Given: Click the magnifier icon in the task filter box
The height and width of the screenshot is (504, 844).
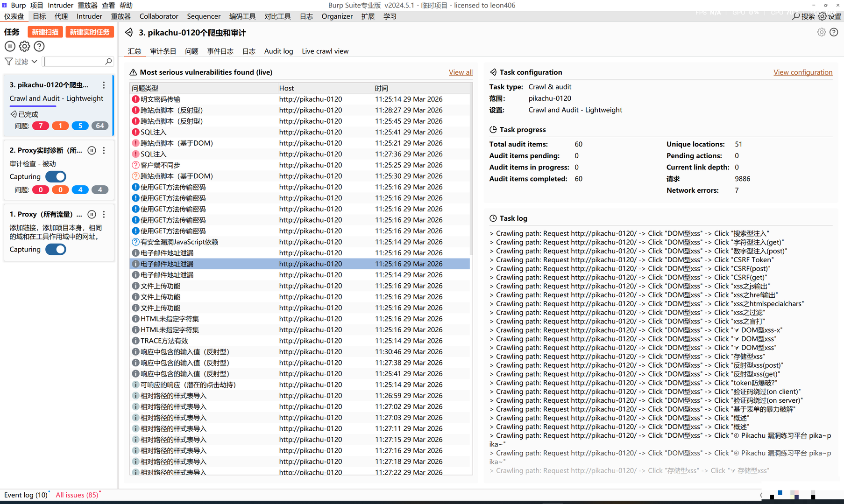Looking at the screenshot, I should (x=108, y=61).
